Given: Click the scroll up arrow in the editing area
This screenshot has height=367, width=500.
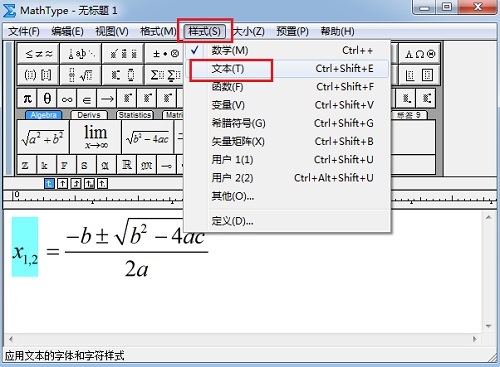Looking at the screenshot, I should coord(489,218).
